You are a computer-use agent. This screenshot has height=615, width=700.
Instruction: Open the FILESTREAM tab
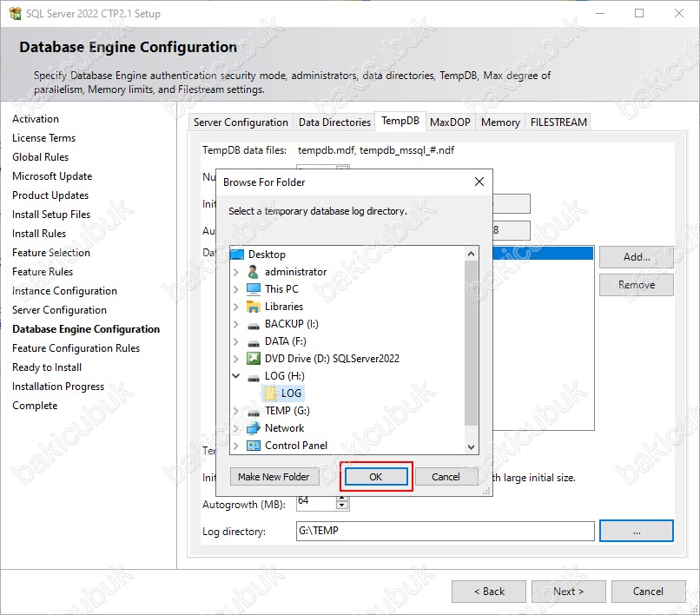[x=558, y=122]
